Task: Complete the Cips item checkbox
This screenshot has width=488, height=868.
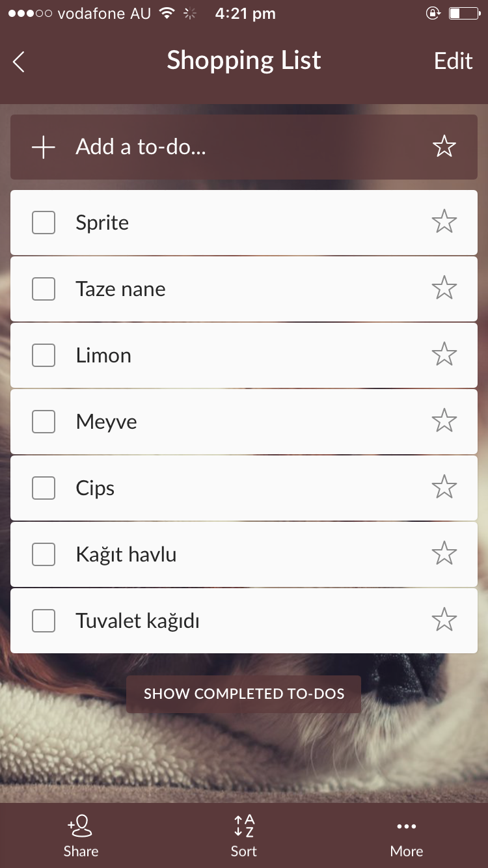Action: pos(44,488)
